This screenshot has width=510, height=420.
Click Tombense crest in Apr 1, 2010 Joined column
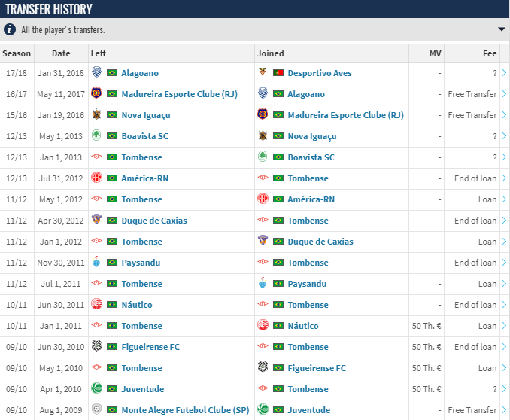[263, 388]
